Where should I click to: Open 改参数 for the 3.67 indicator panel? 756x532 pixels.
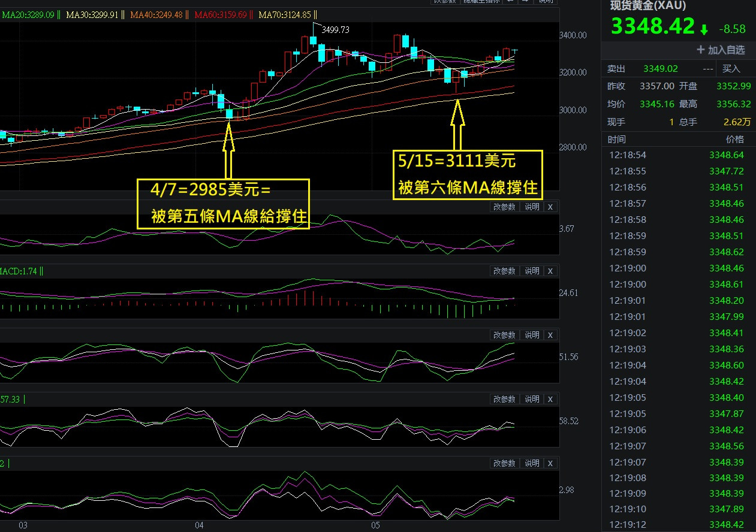pyautogui.click(x=504, y=207)
